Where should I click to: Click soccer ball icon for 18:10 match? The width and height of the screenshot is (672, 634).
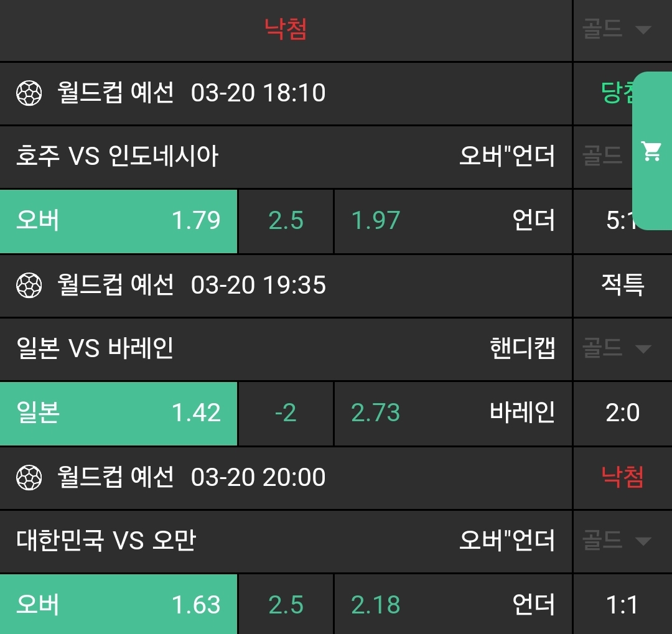(x=29, y=94)
